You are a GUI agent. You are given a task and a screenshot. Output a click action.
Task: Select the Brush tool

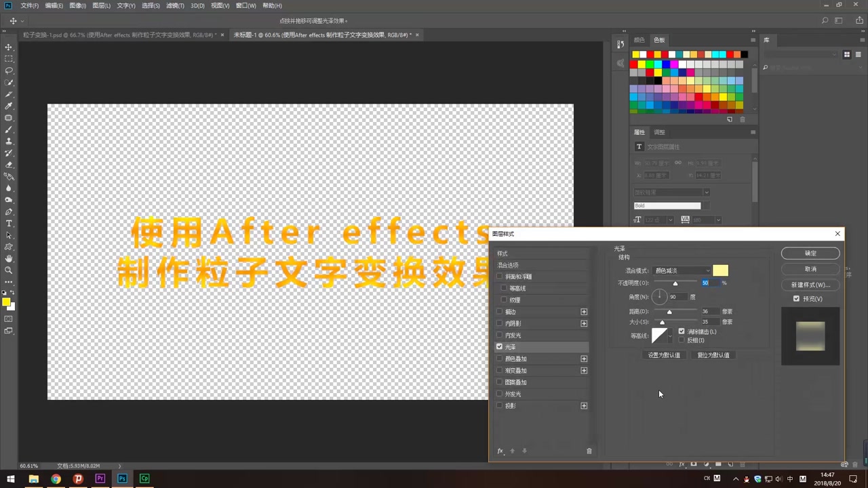click(9, 129)
